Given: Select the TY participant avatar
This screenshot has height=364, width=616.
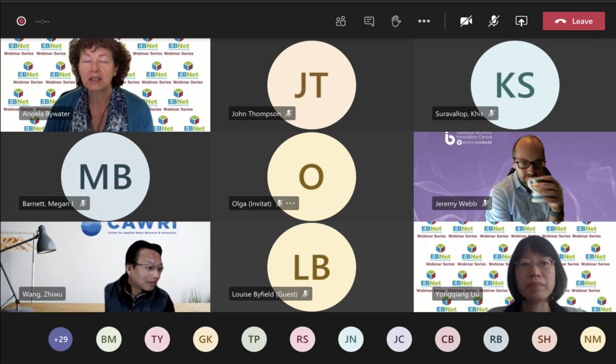Looking at the screenshot, I should pos(157,339).
